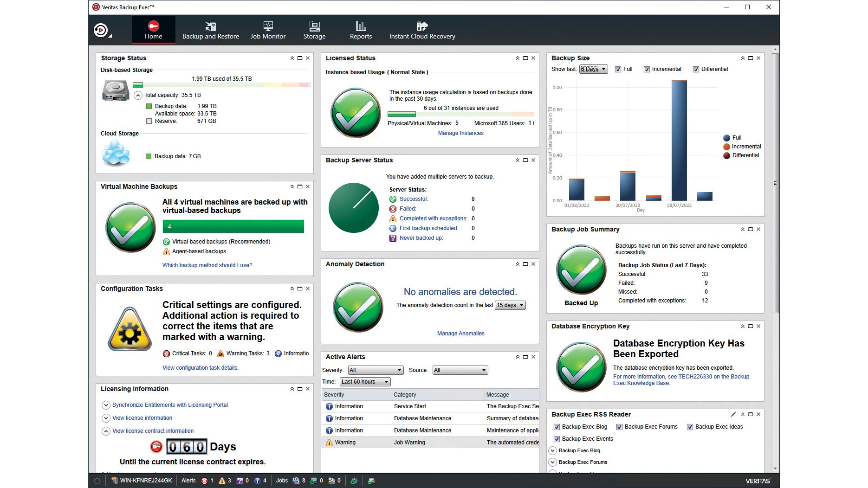Expand the View license information section

tap(106, 418)
